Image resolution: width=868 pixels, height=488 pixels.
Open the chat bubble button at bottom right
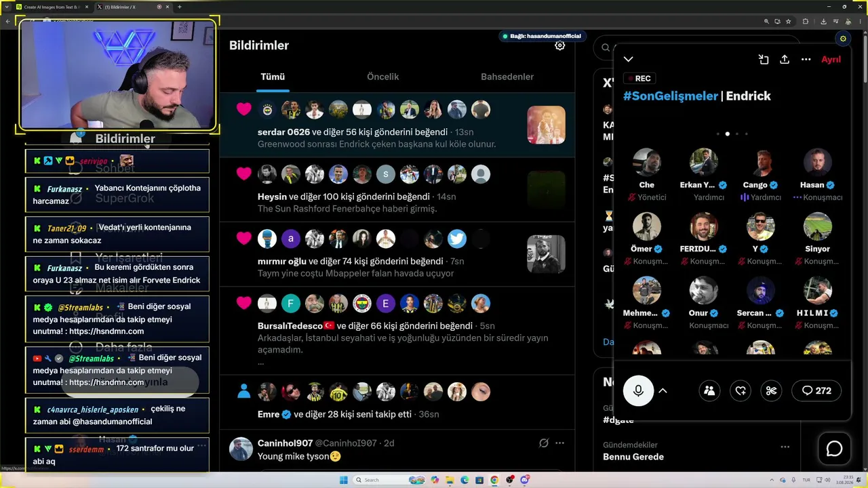click(834, 449)
